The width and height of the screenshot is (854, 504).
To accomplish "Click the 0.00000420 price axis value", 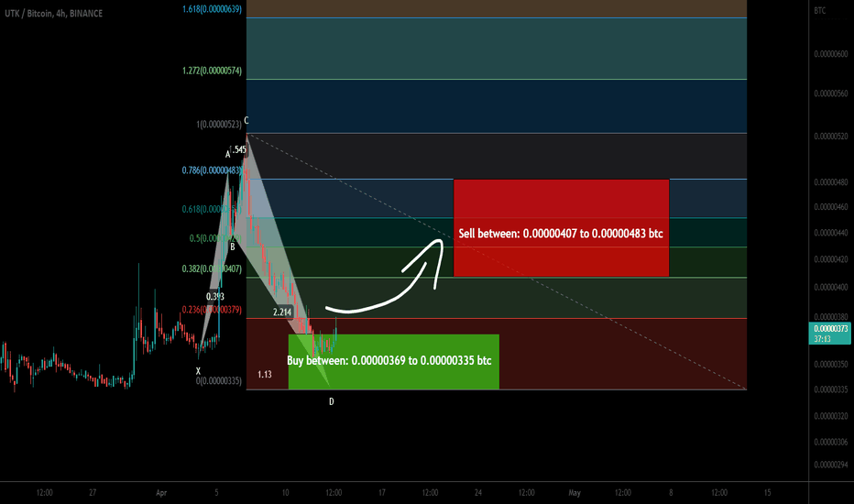I will [x=831, y=259].
